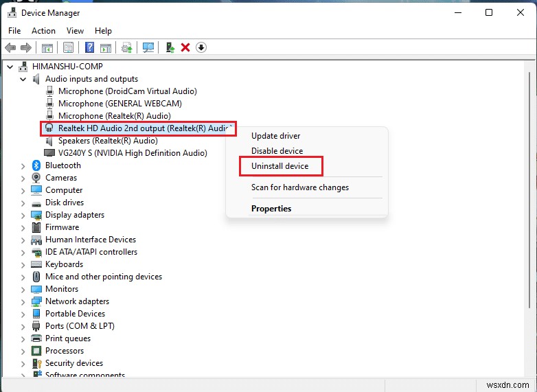Click the red X uninstall device icon

point(185,47)
